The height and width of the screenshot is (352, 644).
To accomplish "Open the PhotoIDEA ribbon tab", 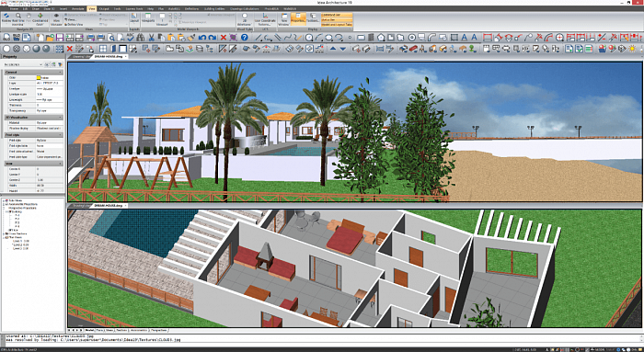I will pyautogui.click(x=271, y=8).
